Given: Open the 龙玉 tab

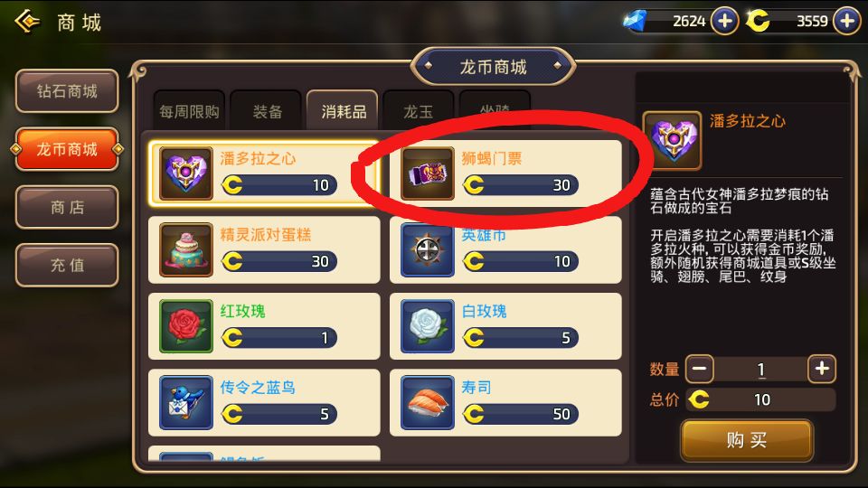Looking at the screenshot, I should click(x=419, y=111).
